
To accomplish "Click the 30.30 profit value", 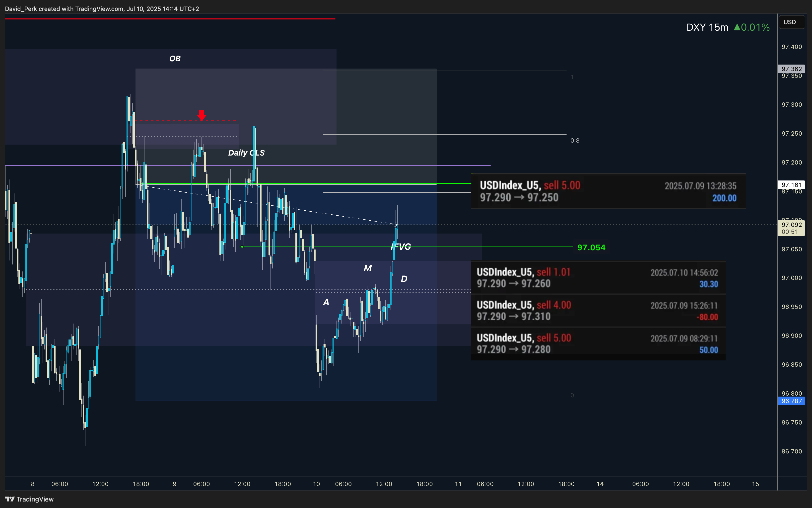I will point(709,284).
